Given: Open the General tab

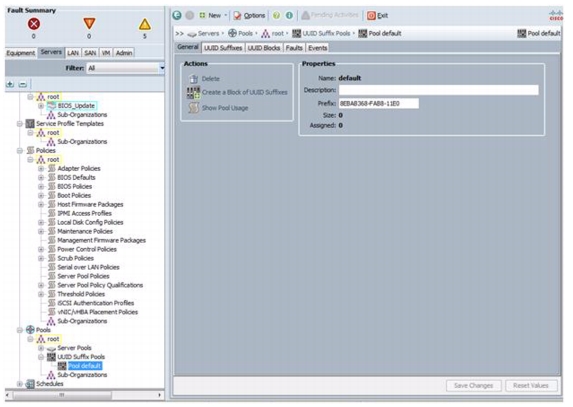Looking at the screenshot, I should pyautogui.click(x=188, y=47).
